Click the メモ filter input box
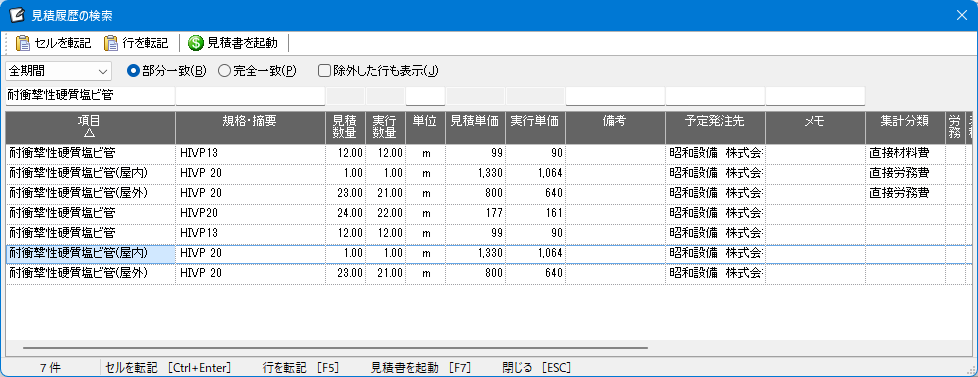The width and height of the screenshot is (978, 377). click(815, 95)
